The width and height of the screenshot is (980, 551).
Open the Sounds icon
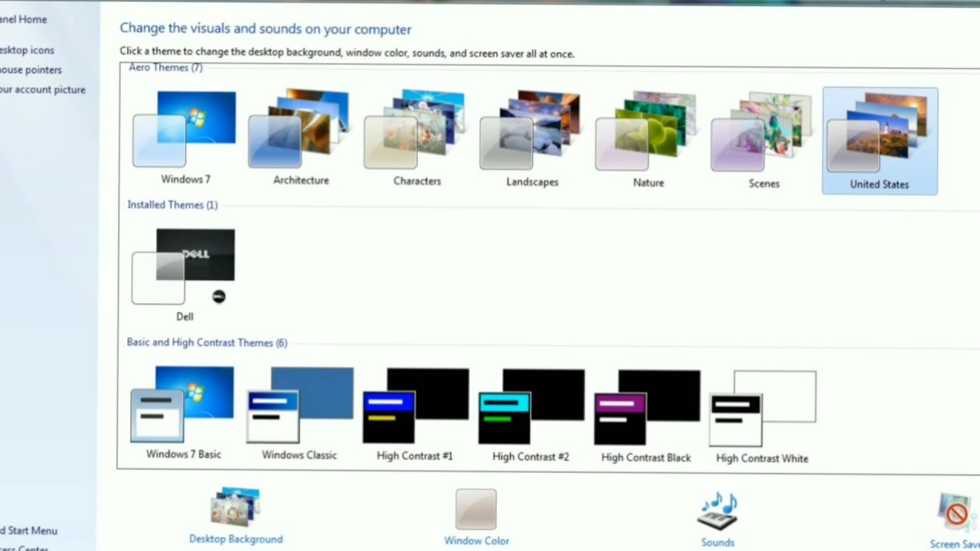717,510
